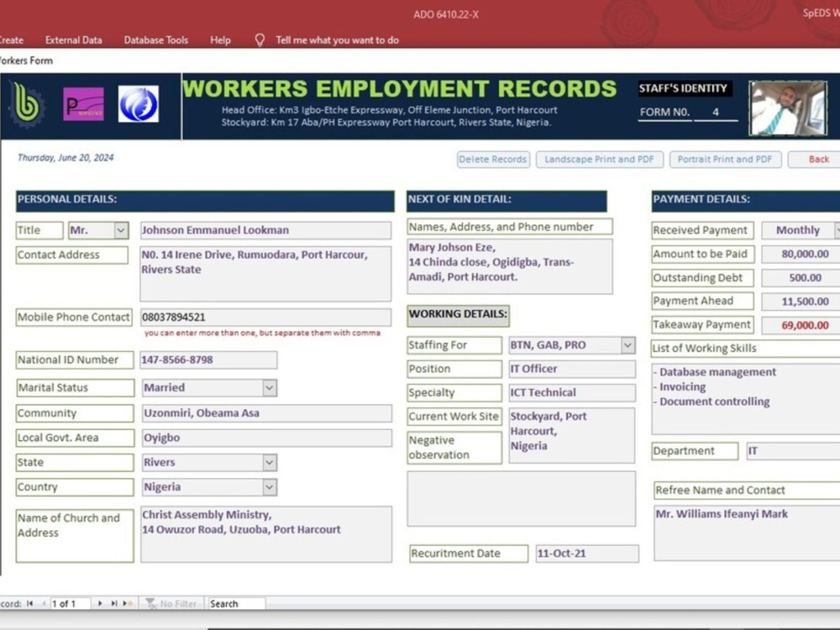Select the Workers Form document tab
The width and height of the screenshot is (840, 630).
pos(26,60)
